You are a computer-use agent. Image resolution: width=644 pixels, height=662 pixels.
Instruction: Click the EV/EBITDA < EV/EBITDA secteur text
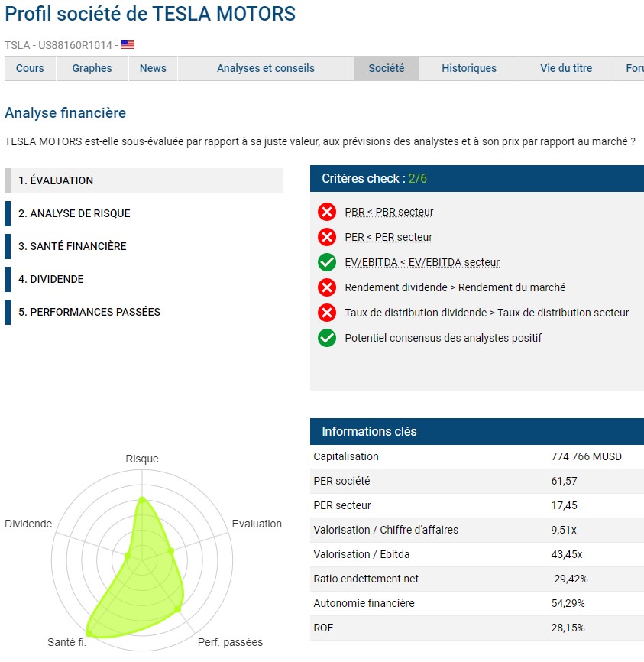422,262
